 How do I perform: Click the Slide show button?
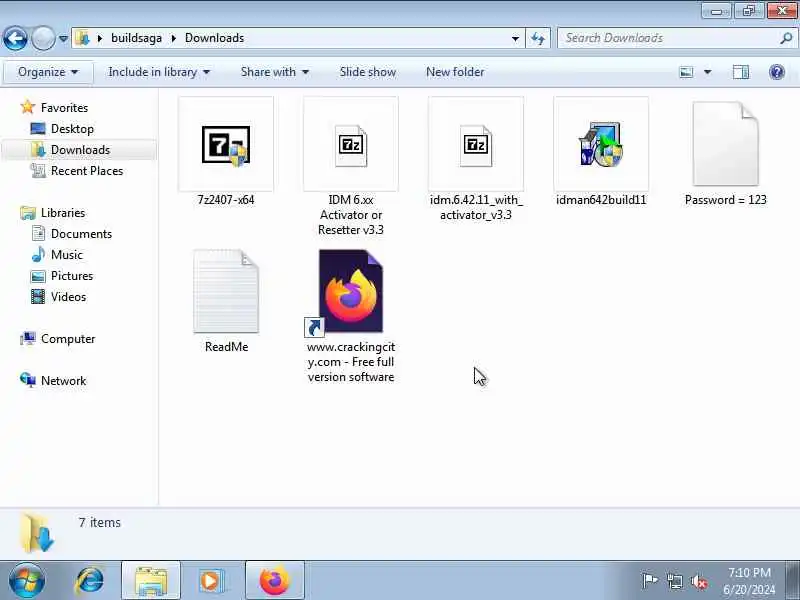click(368, 72)
